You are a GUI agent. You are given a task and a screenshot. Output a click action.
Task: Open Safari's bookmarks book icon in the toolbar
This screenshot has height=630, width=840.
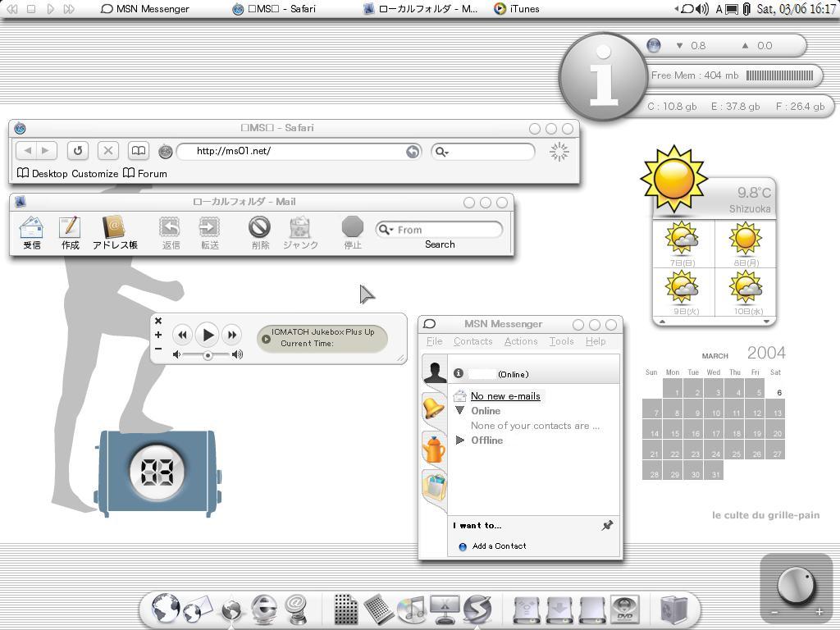(138, 151)
